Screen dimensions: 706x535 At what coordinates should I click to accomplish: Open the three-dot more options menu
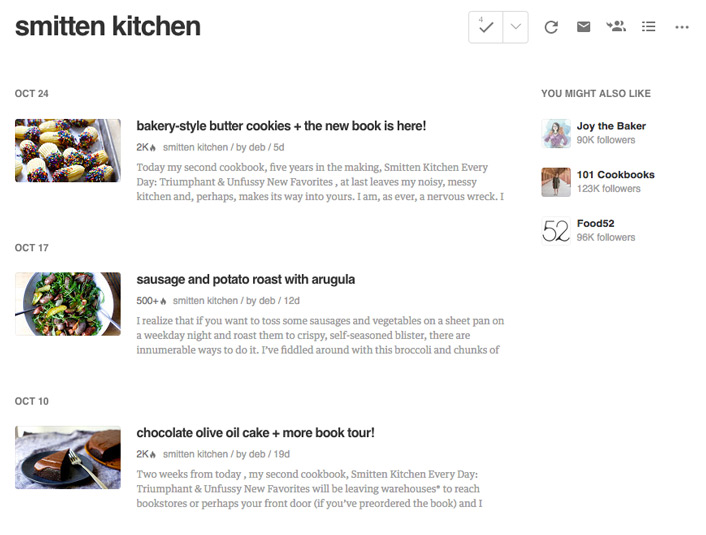point(682,27)
